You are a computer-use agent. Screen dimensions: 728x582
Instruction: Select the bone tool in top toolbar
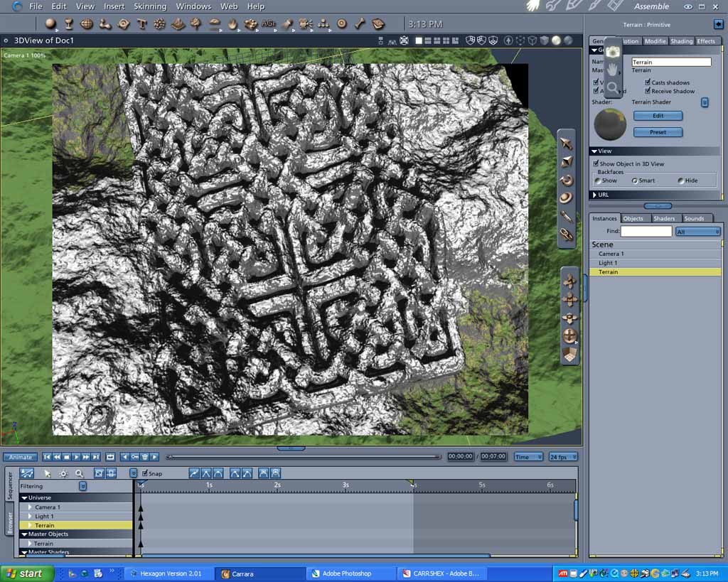coord(360,23)
